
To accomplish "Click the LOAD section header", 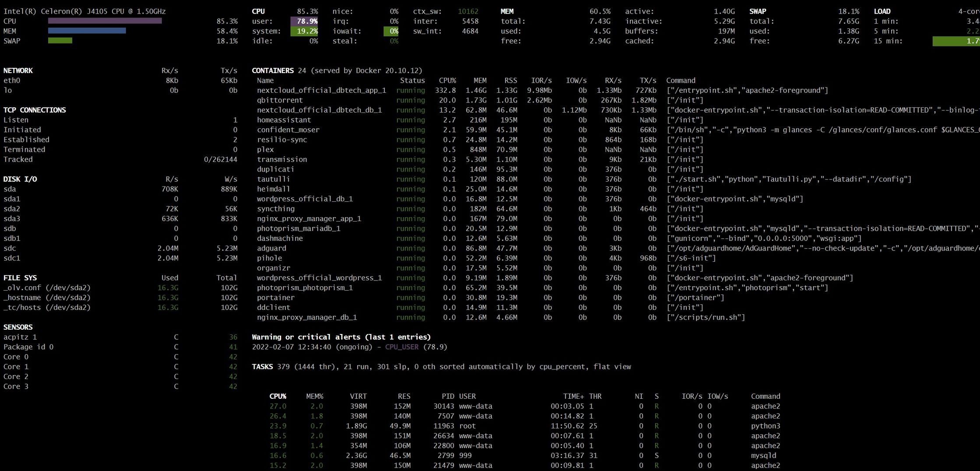I will coord(882,11).
